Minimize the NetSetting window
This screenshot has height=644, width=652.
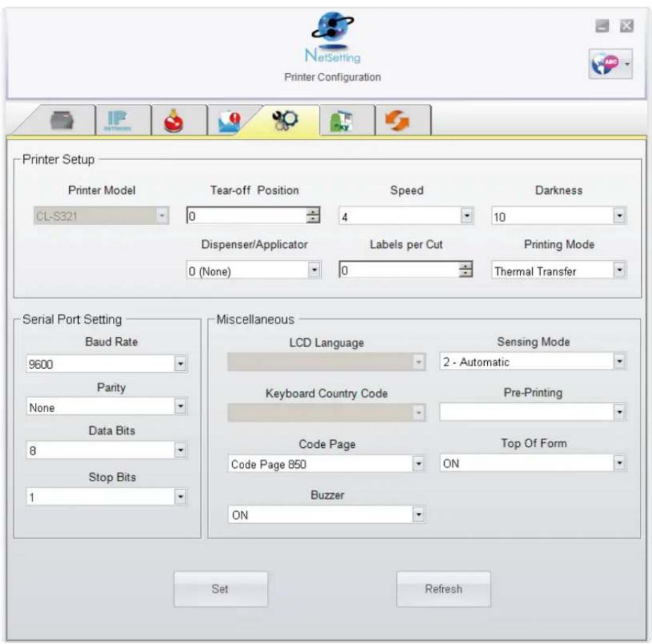click(x=602, y=26)
